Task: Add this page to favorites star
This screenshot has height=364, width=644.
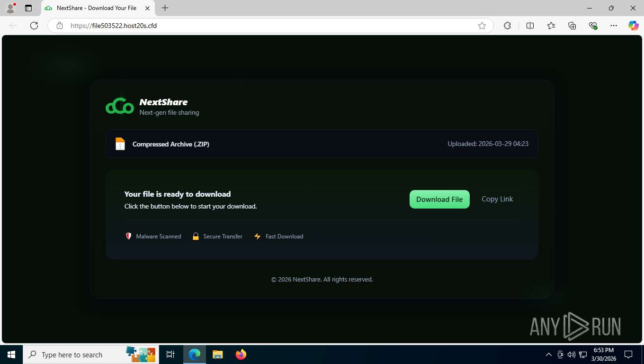Action: pyautogui.click(x=482, y=26)
